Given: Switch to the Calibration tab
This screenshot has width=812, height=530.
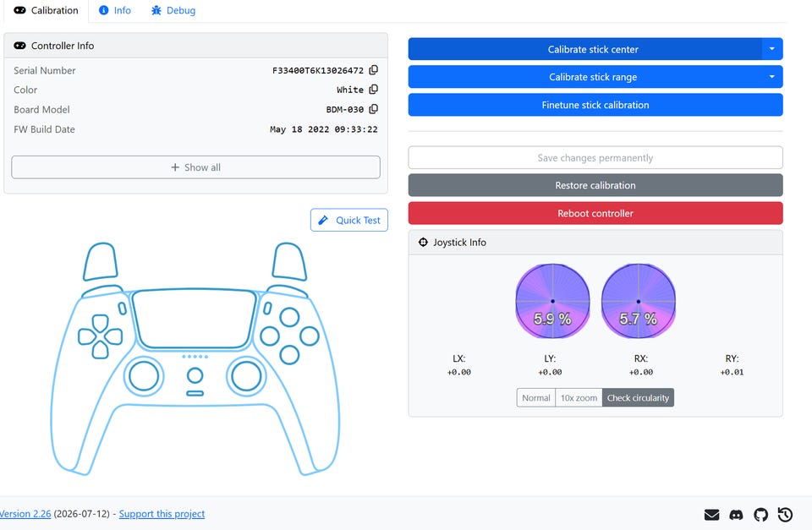Looking at the screenshot, I should [46, 10].
